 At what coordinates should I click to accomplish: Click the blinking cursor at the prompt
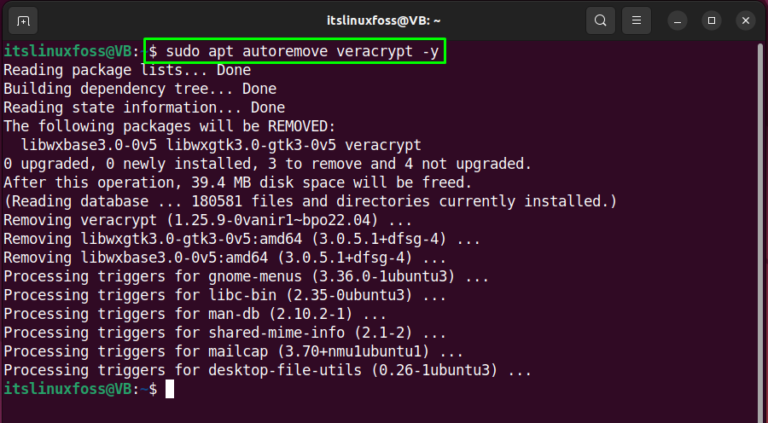pyautogui.click(x=169, y=389)
